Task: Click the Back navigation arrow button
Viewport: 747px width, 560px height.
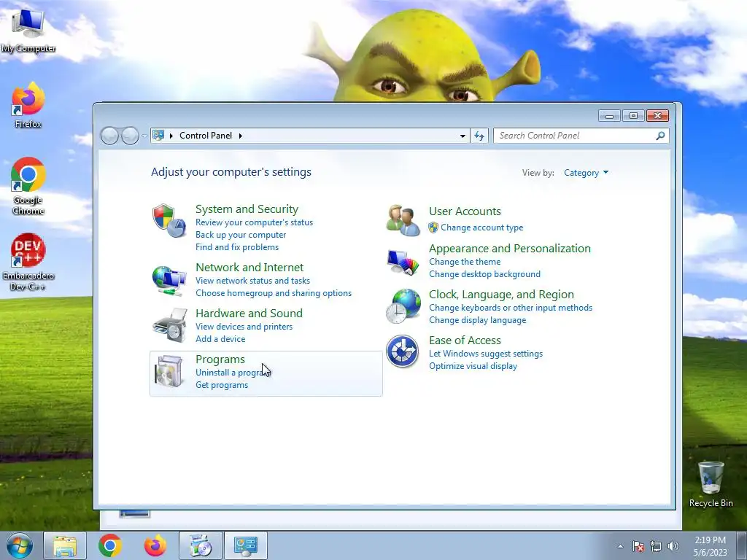Action: point(109,136)
